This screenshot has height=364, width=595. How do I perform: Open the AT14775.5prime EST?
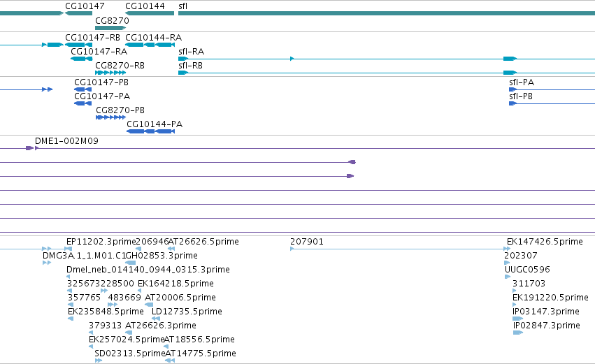(x=170, y=361)
